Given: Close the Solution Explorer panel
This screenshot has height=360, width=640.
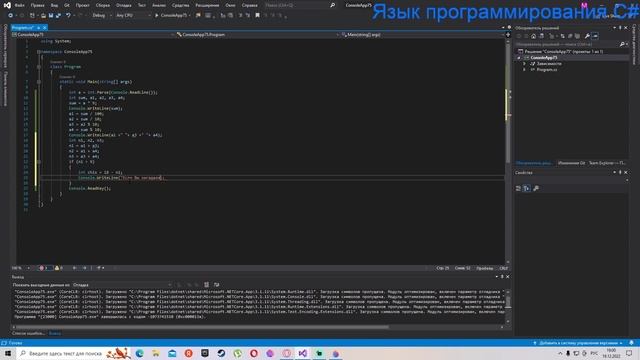Looking at the screenshot, I should (626, 28).
